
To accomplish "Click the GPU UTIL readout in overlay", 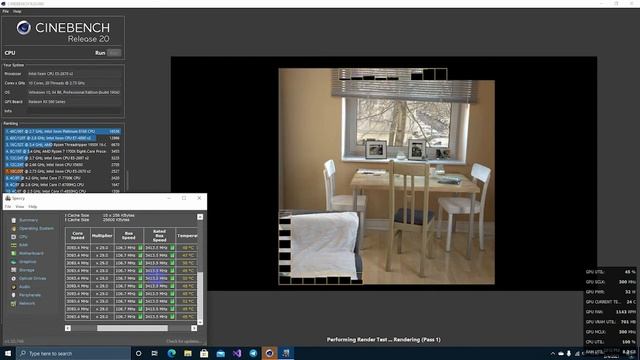I will (x=611, y=272).
